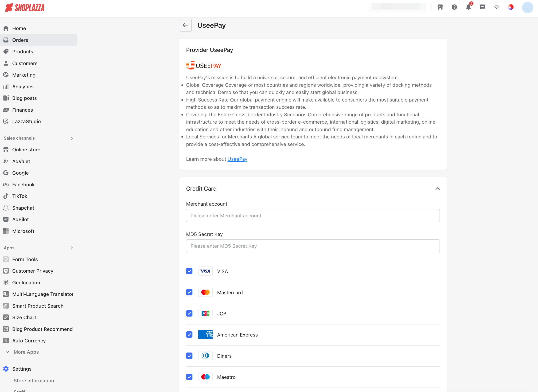538x392 pixels.
Task: Click the American Express card logo
Action: (x=205, y=334)
